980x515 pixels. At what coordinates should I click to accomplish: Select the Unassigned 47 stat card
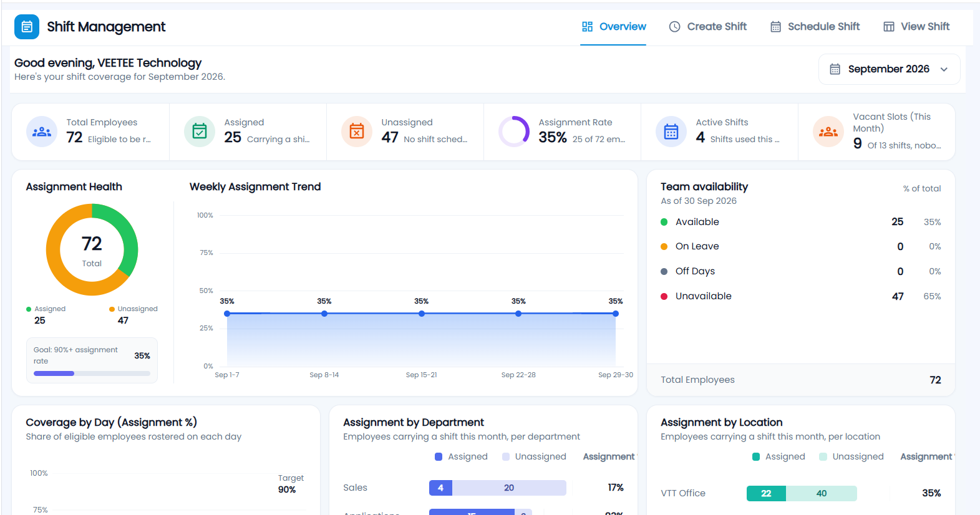click(x=405, y=132)
